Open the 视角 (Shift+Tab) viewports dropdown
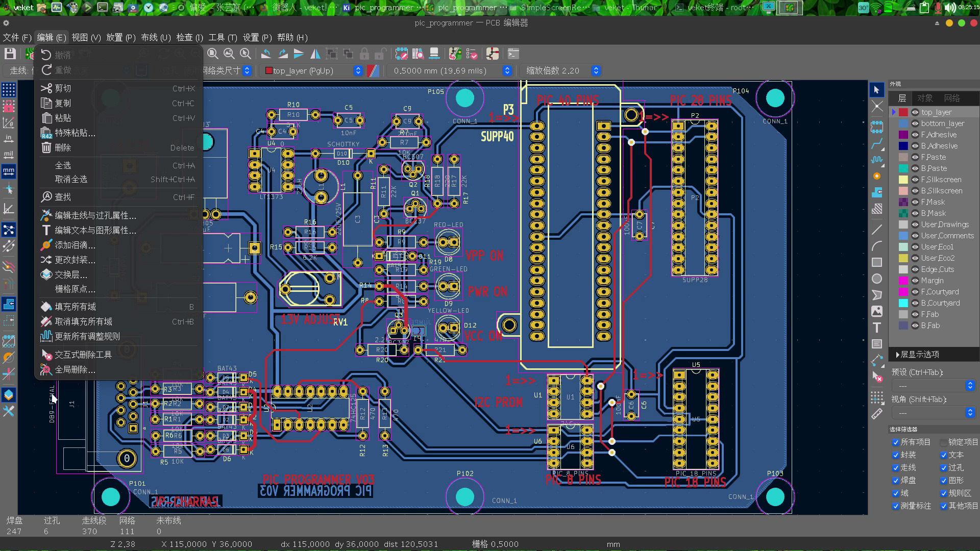Viewport: 980px width, 551px height. 934,413
